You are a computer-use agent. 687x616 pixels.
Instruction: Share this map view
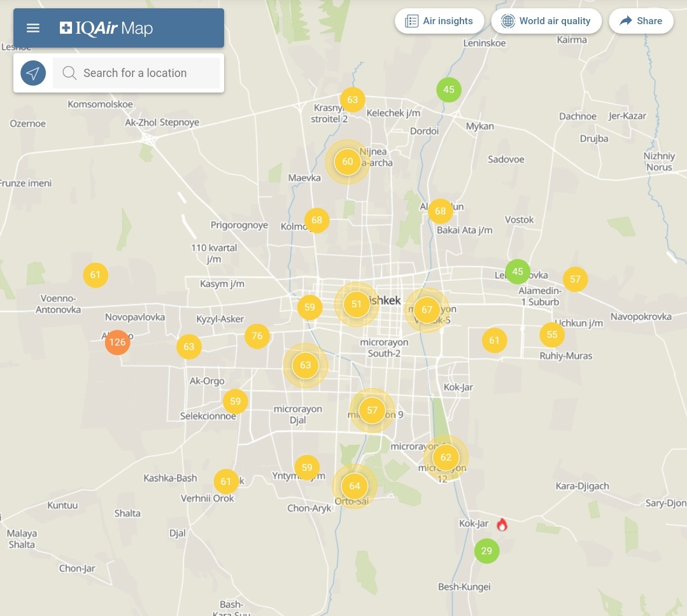point(641,21)
